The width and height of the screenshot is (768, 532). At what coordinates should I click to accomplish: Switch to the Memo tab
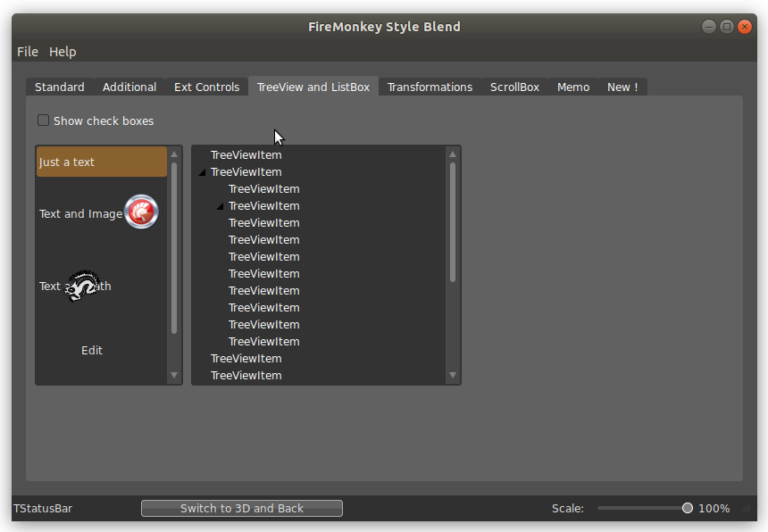573,87
